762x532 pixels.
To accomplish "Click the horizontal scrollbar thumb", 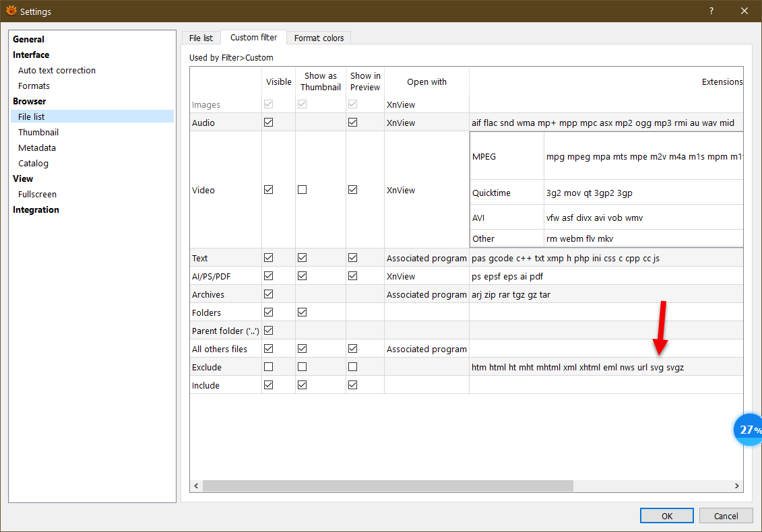I will click(x=387, y=486).
